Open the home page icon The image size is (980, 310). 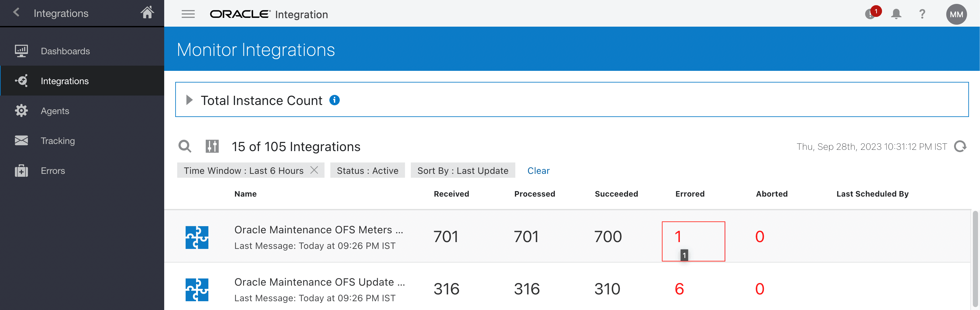tap(147, 13)
